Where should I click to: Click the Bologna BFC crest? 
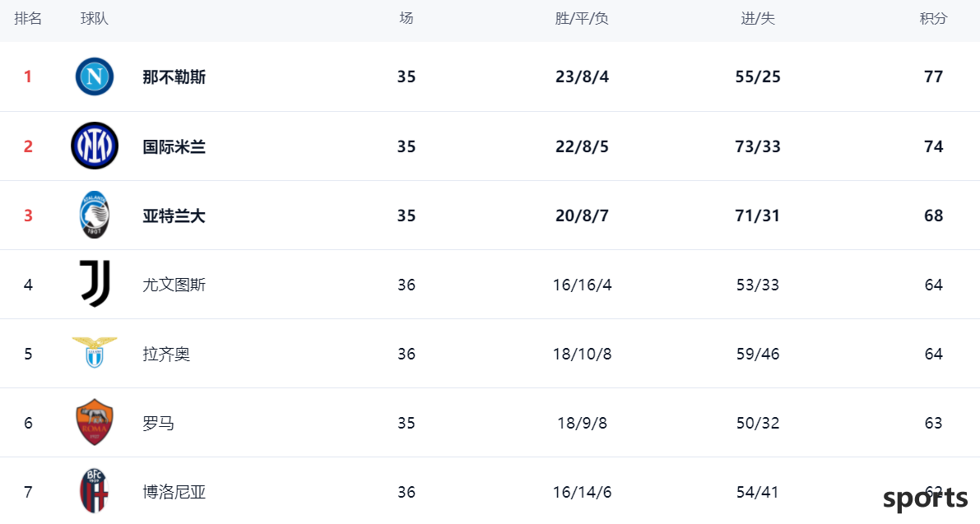(x=95, y=491)
